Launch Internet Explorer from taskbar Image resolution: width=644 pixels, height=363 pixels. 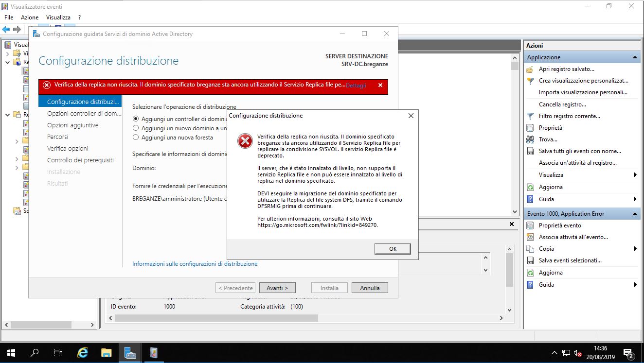pos(83,353)
